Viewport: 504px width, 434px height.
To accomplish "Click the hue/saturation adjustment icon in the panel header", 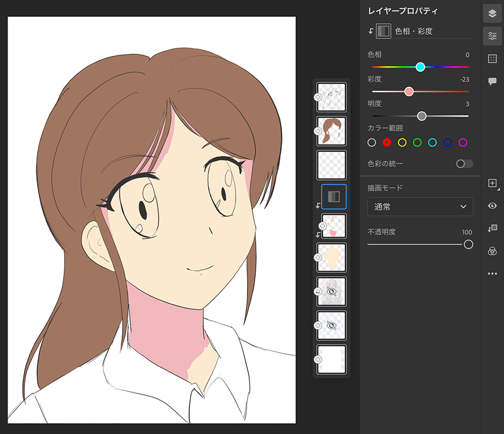I will tap(383, 31).
